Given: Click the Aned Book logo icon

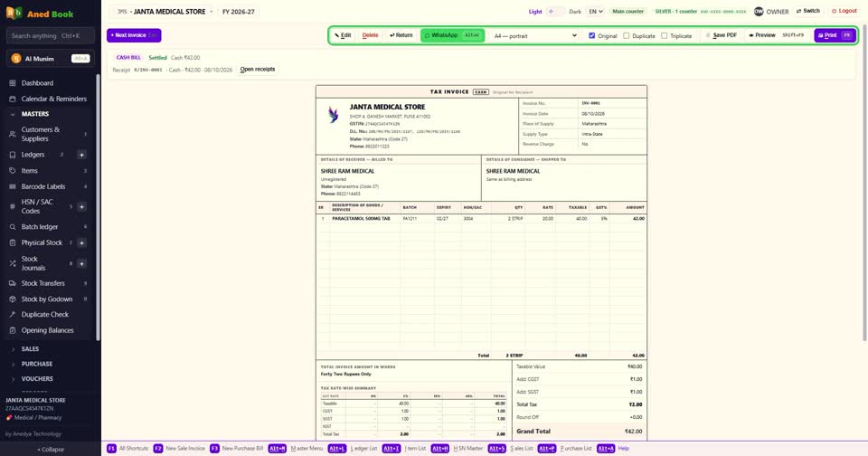Looking at the screenshot, I should pos(14,13).
